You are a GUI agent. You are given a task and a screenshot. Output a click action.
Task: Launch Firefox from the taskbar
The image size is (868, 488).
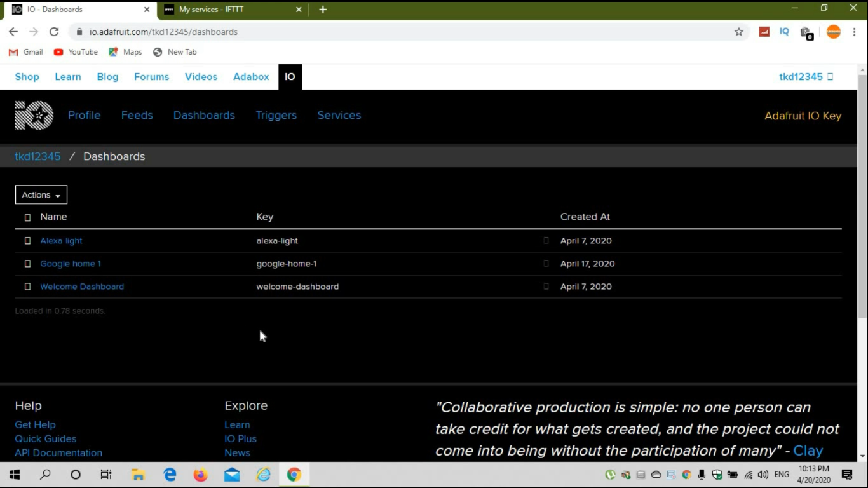pos(201,475)
